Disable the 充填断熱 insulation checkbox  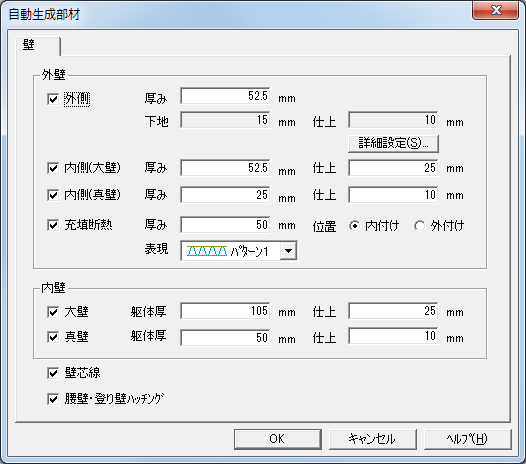coord(53,225)
